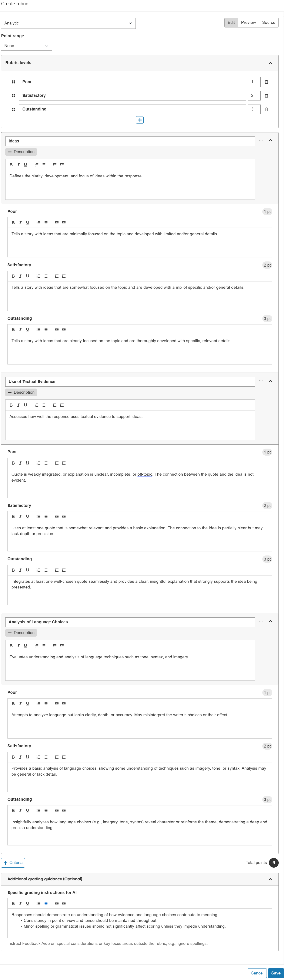Edit the point value for the Outstanding level

(x=254, y=109)
